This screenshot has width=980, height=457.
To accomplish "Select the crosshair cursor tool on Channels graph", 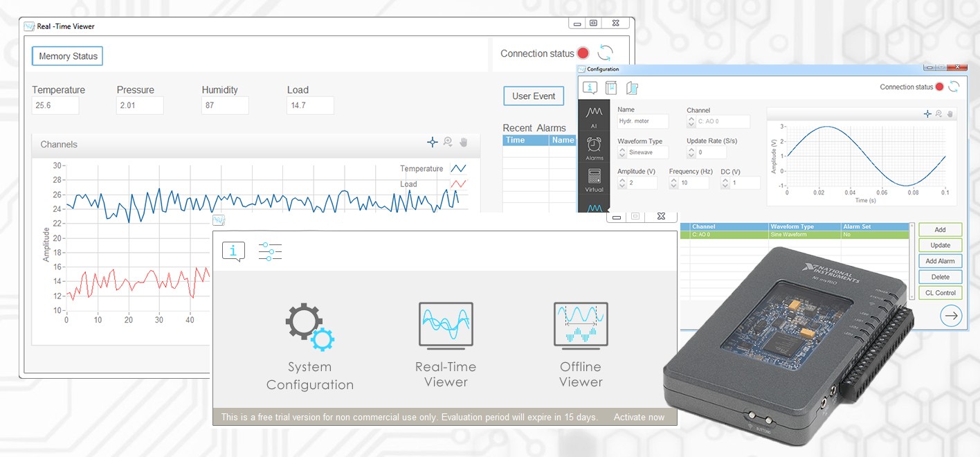I will tap(433, 142).
